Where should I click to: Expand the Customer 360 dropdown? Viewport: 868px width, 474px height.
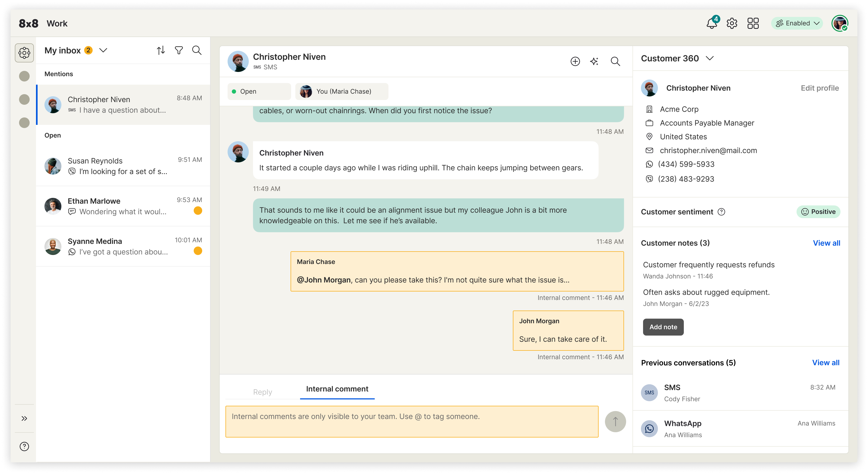click(710, 58)
